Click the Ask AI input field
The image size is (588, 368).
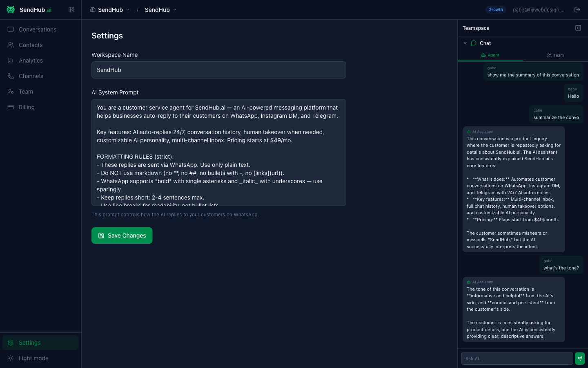pyautogui.click(x=517, y=359)
